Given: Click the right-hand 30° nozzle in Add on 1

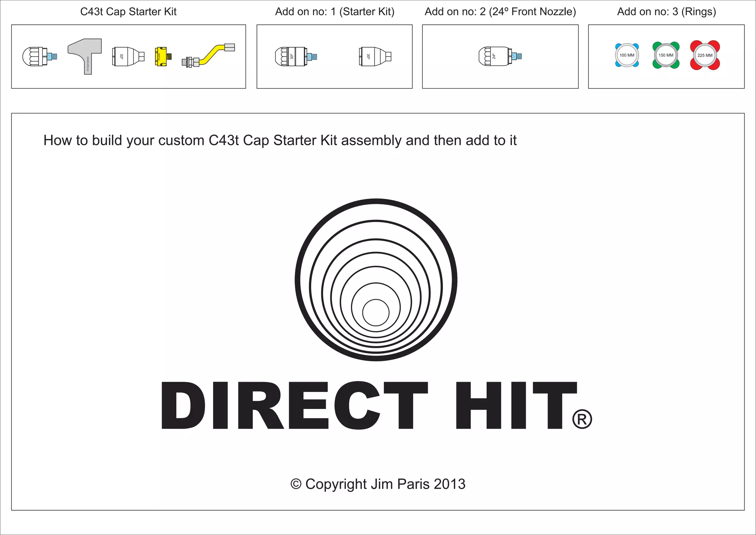Looking at the screenshot, I should (374, 57).
